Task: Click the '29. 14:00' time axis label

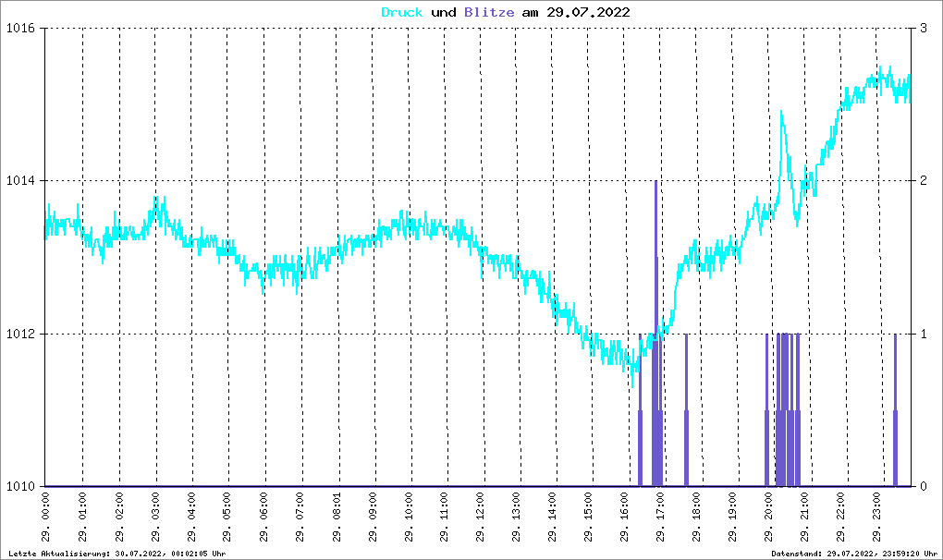Action: tap(552, 517)
